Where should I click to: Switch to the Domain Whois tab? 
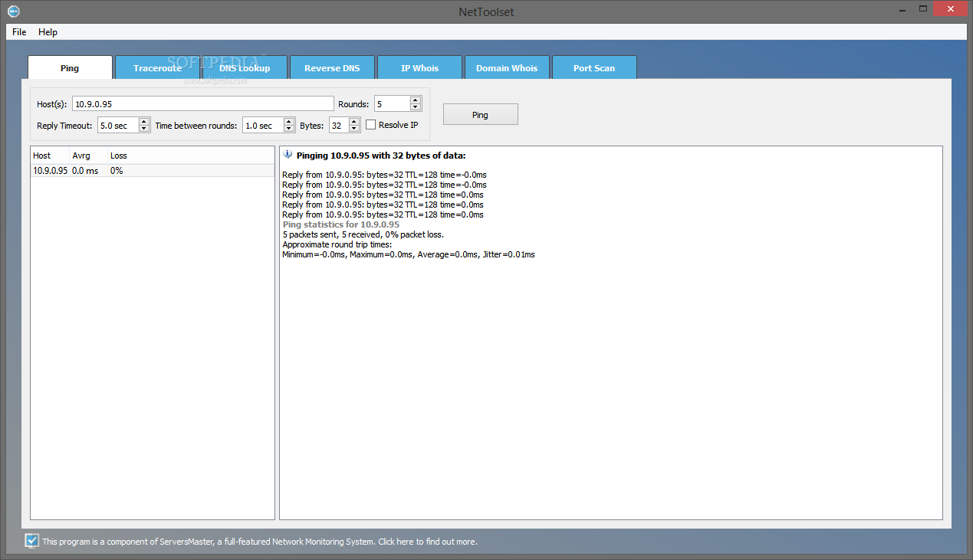pyautogui.click(x=507, y=68)
